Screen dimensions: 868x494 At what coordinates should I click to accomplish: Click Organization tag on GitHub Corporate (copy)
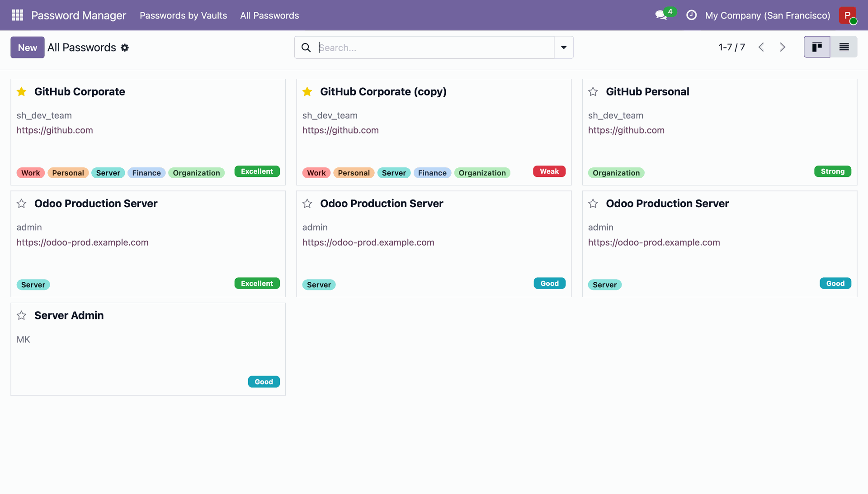pyautogui.click(x=482, y=173)
